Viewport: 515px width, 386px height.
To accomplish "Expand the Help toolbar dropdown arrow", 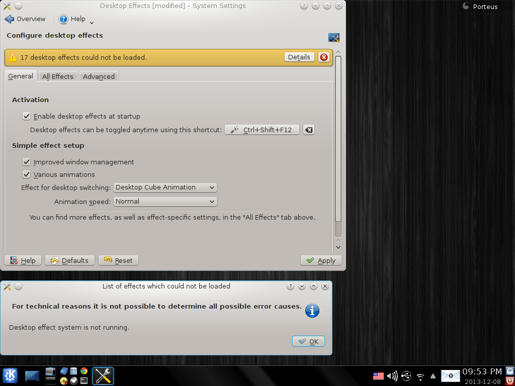I will click(92, 22).
